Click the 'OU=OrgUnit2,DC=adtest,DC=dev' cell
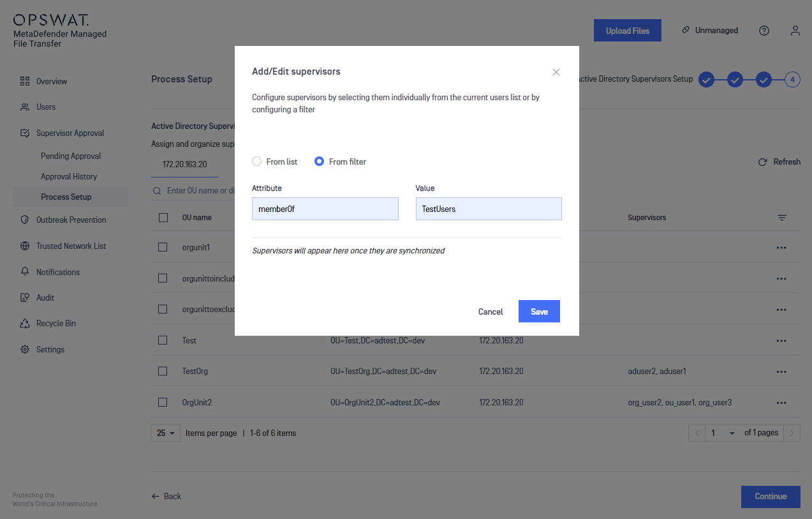Viewport: 812px width, 519px height. point(385,402)
